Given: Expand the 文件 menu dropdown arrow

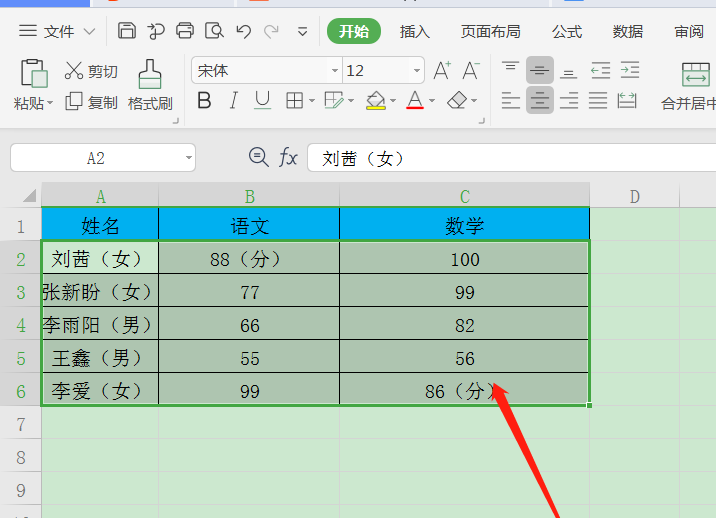Looking at the screenshot, I should pos(90,32).
